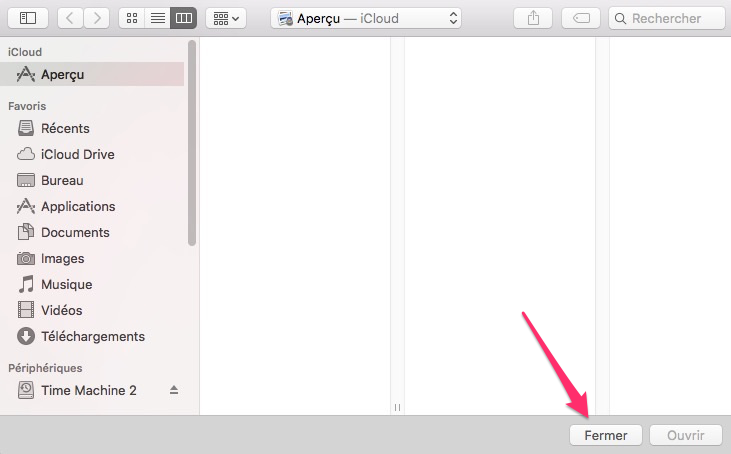Open iCloud Drive from the sidebar
This screenshot has width=731, height=454.
(x=92, y=154)
